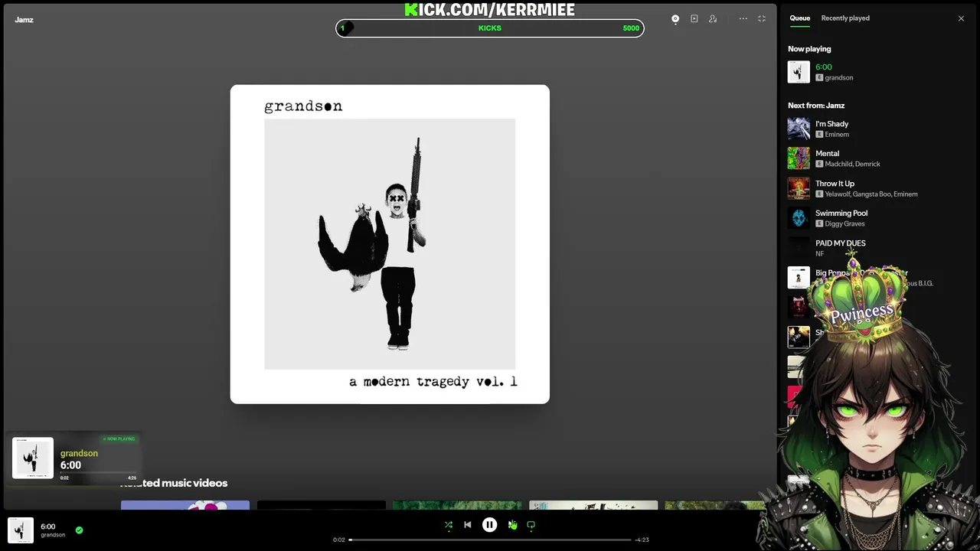Switch to the Recently played tab
This screenshot has width=980, height=551.
(x=845, y=18)
